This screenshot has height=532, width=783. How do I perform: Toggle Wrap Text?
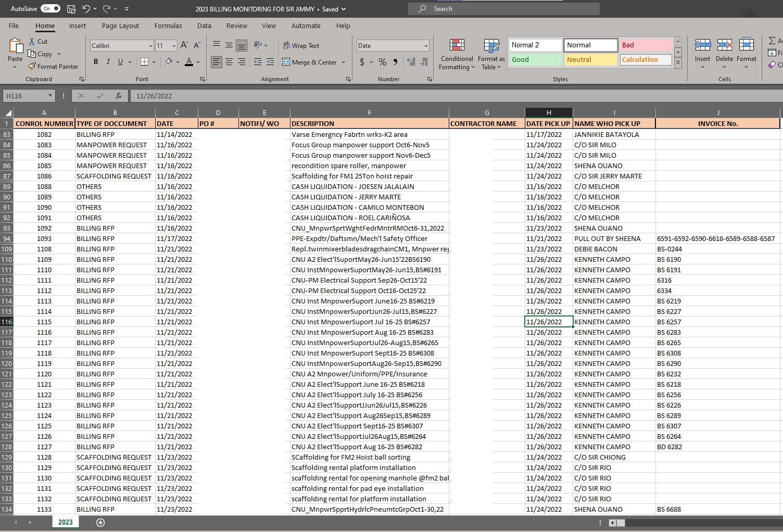coord(301,45)
